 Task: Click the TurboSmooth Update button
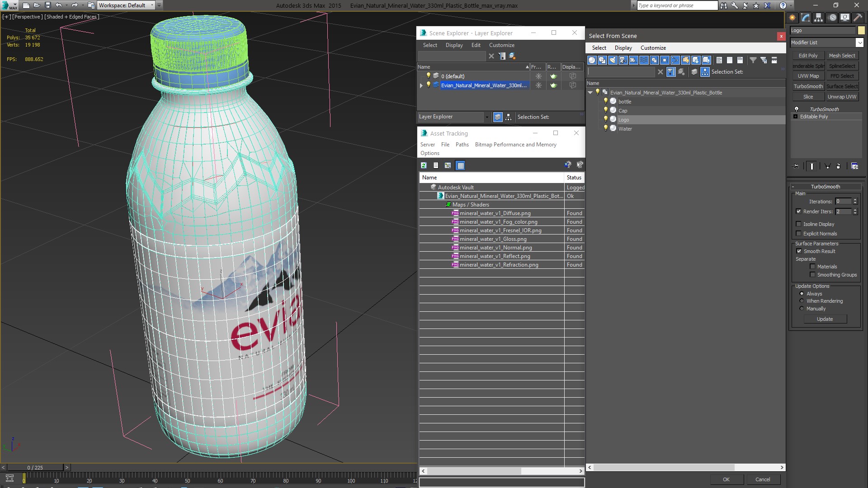(x=825, y=319)
